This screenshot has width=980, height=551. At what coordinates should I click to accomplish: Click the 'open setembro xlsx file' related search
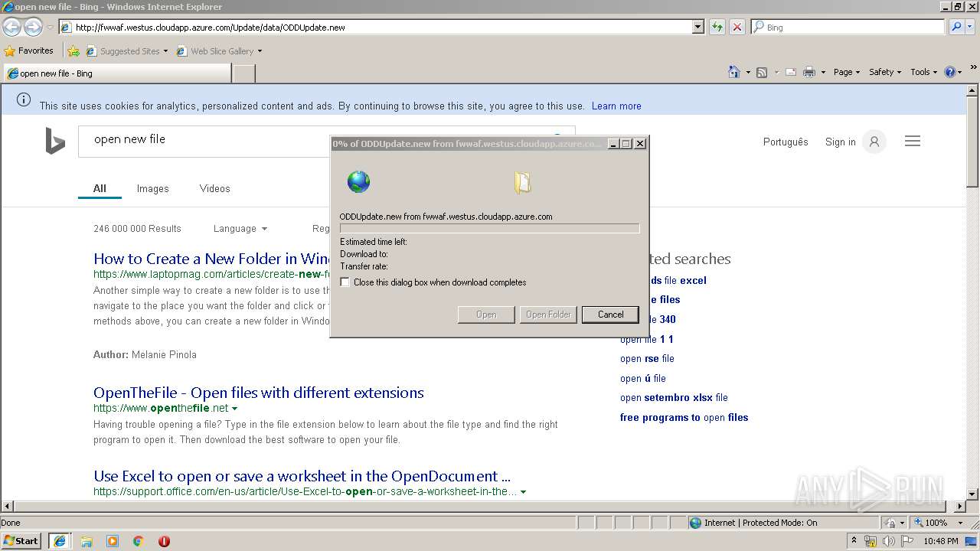(x=674, y=398)
